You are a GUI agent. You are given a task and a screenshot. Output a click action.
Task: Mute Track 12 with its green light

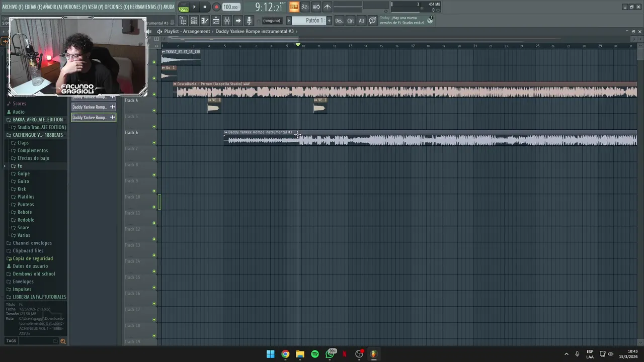point(154,239)
